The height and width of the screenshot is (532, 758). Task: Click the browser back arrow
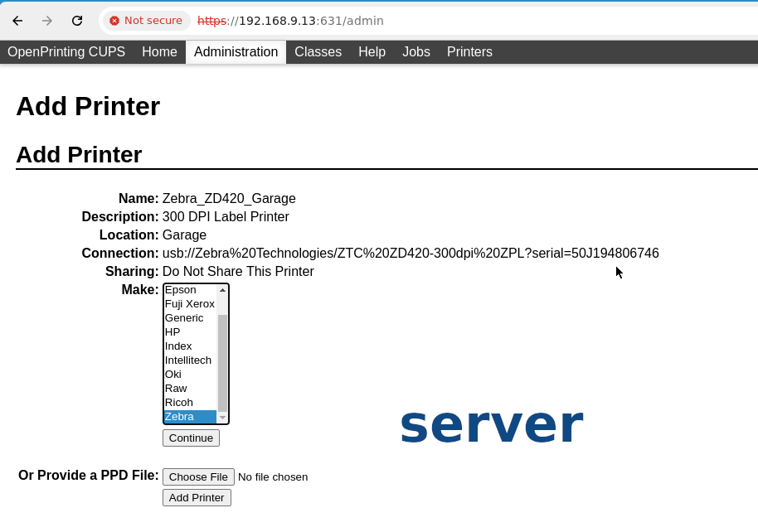[17, 21]
